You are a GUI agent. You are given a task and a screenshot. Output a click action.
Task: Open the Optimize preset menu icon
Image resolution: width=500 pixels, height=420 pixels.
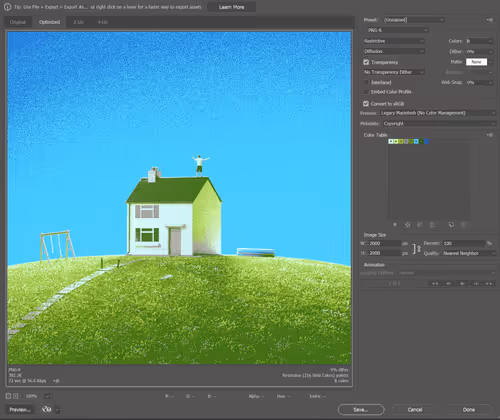[490, 20]
